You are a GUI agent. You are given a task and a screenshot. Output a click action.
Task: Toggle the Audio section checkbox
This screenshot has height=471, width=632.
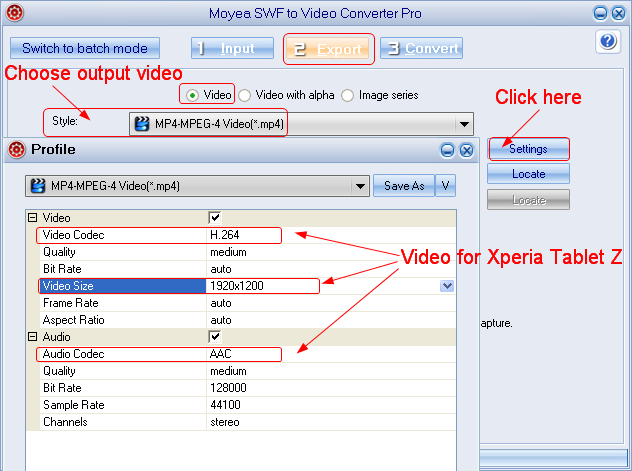pos(215,336)
